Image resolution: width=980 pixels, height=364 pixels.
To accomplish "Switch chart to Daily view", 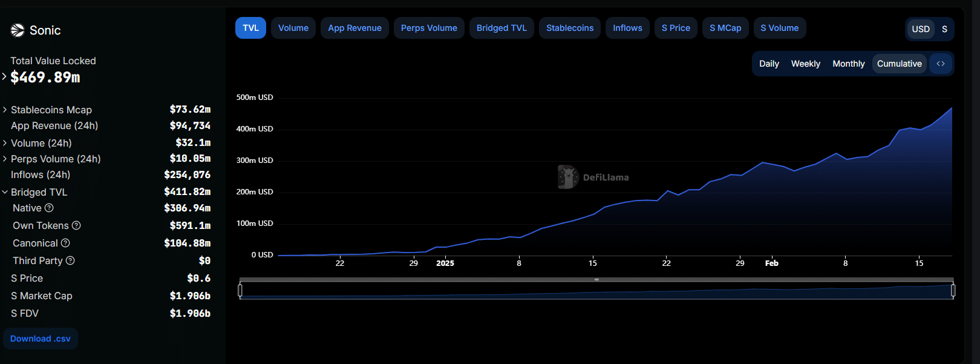I will point(769,64).
